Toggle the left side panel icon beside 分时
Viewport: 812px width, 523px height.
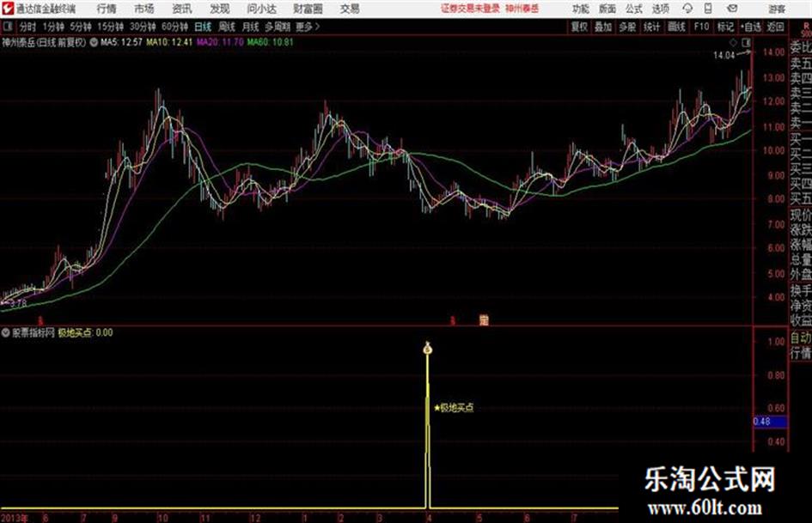click(x=7, y=27)
